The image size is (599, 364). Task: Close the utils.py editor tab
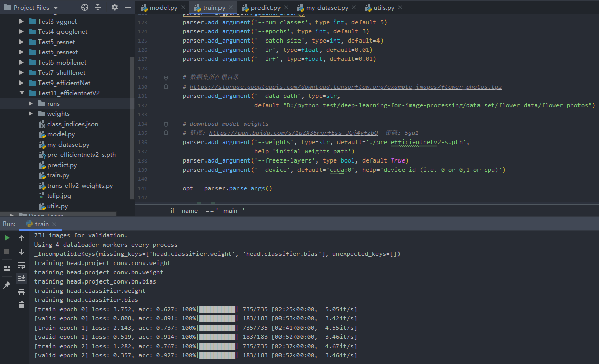tap(400, 8)
